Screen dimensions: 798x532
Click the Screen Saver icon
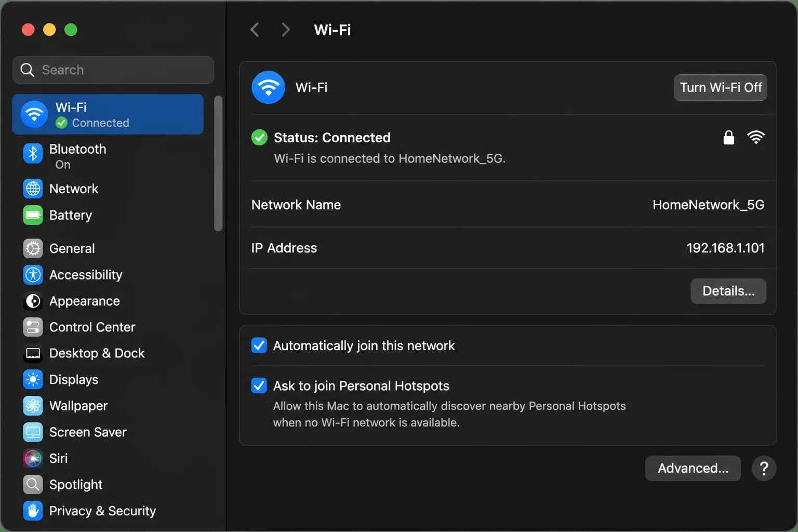coord(33,432)
